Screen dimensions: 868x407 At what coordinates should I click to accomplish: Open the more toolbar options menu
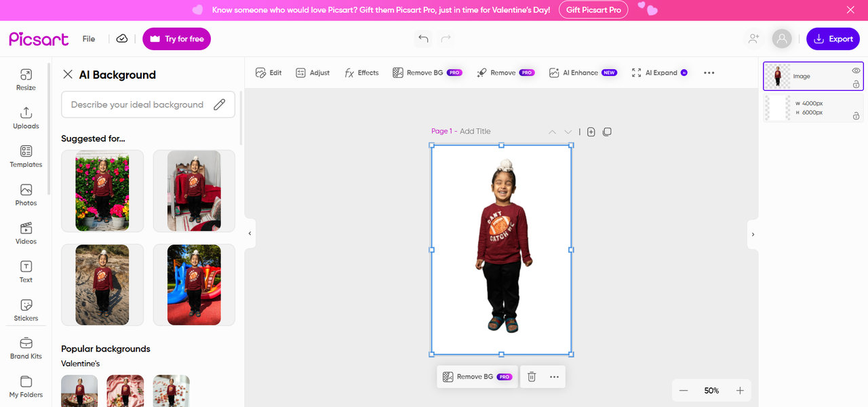709,73
